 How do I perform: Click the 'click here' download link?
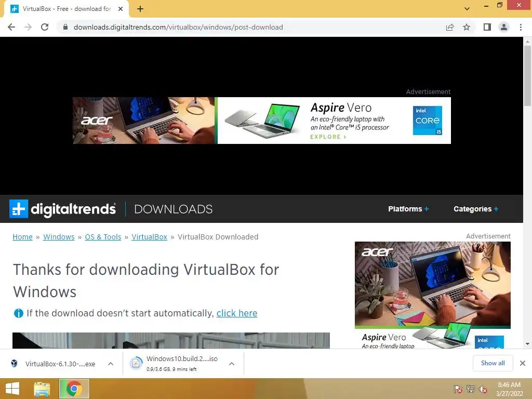pyautogui.click(x=237, y=313)
